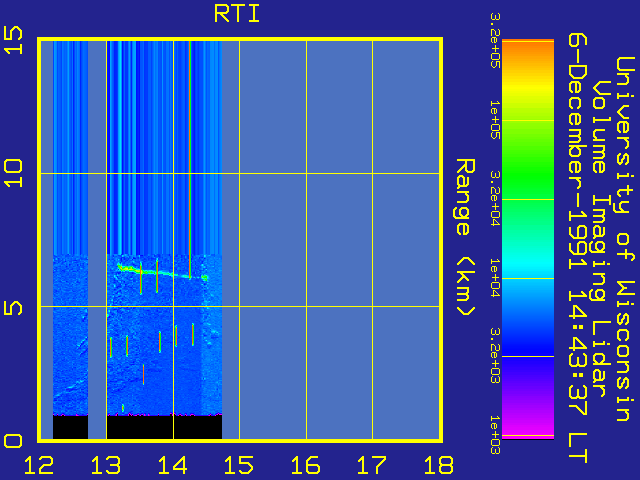
Task: Click the 1e+03 colorbar label
Action: point(495,435)
